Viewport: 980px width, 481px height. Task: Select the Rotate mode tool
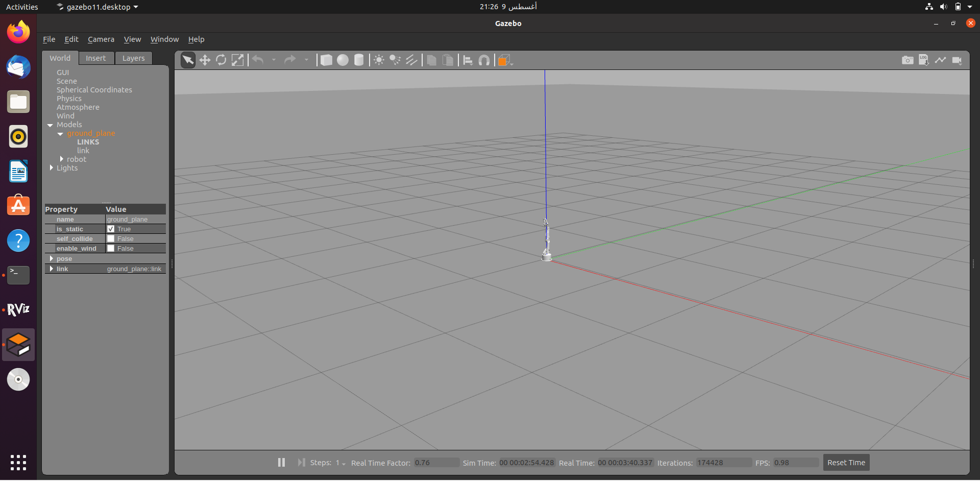(x=221, y=60)
